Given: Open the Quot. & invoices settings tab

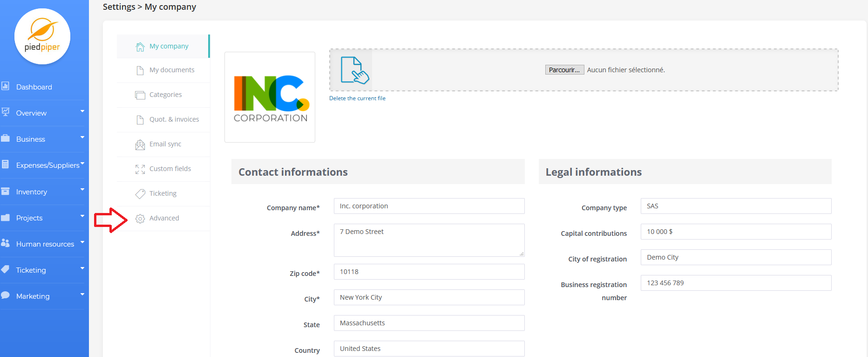Looking at the screenshot, I should click(x=174, y=119).
